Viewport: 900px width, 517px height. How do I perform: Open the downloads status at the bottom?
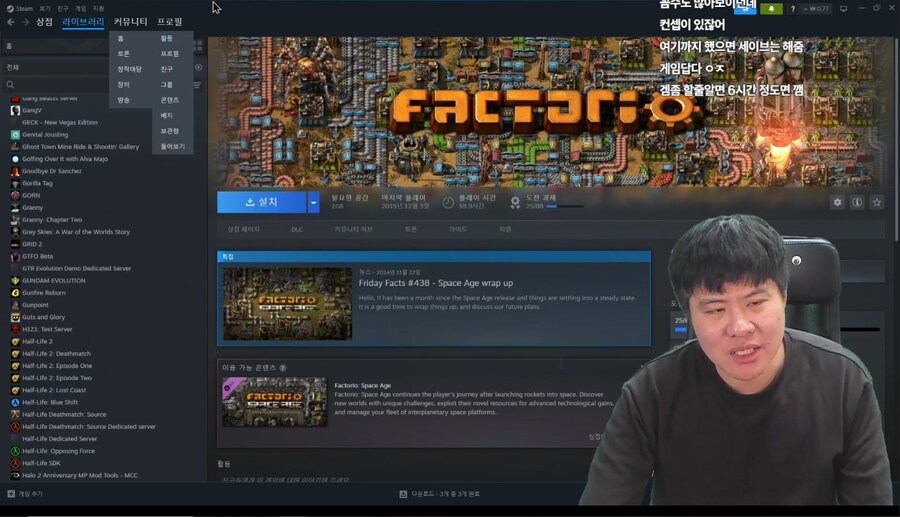click(440, 493)
